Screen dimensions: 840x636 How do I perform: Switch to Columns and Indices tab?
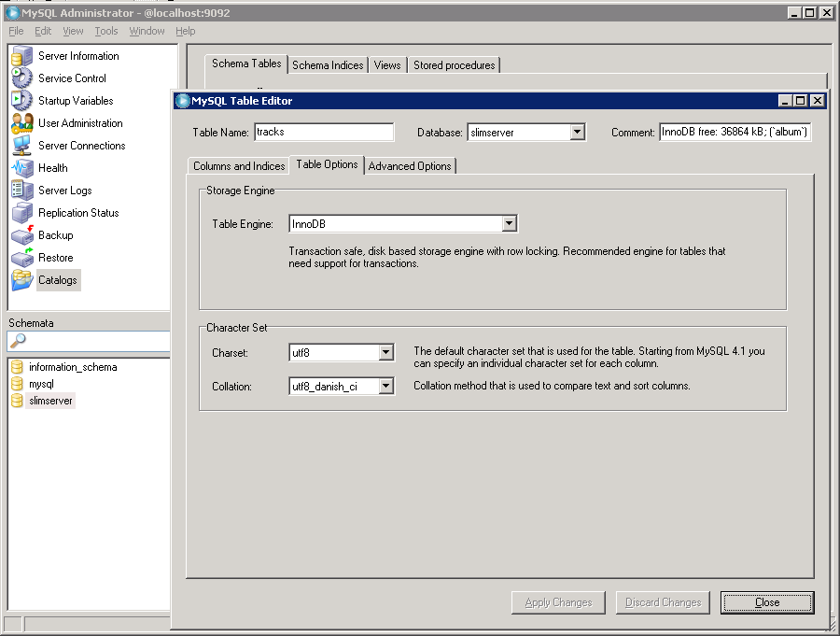(x=239, y=166)
